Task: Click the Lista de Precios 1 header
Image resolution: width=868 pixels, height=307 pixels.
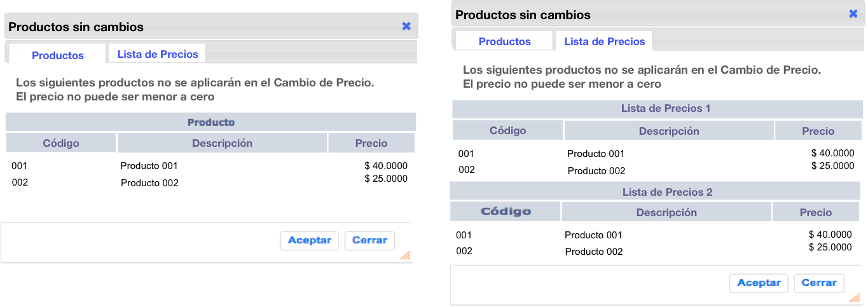Action: coord(657,109)
